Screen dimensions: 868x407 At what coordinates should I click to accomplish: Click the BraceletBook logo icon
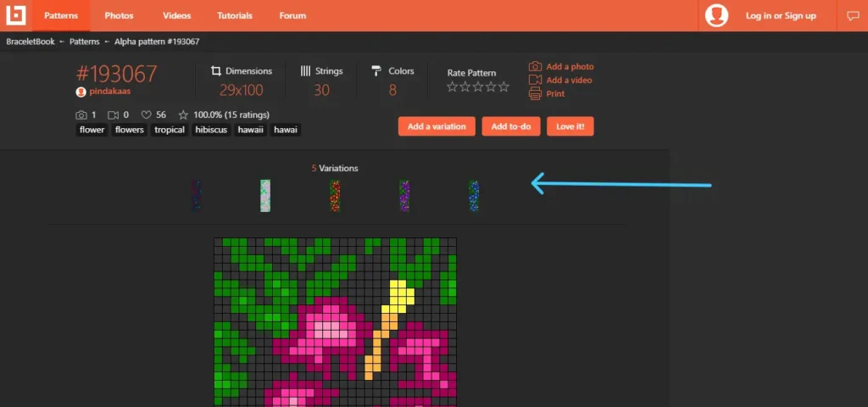point(16,15)
